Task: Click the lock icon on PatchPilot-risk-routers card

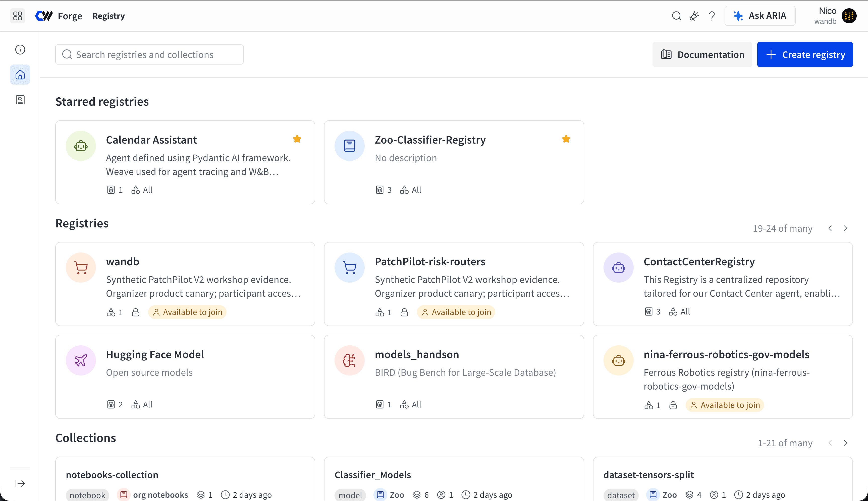Action: [404, 312]
